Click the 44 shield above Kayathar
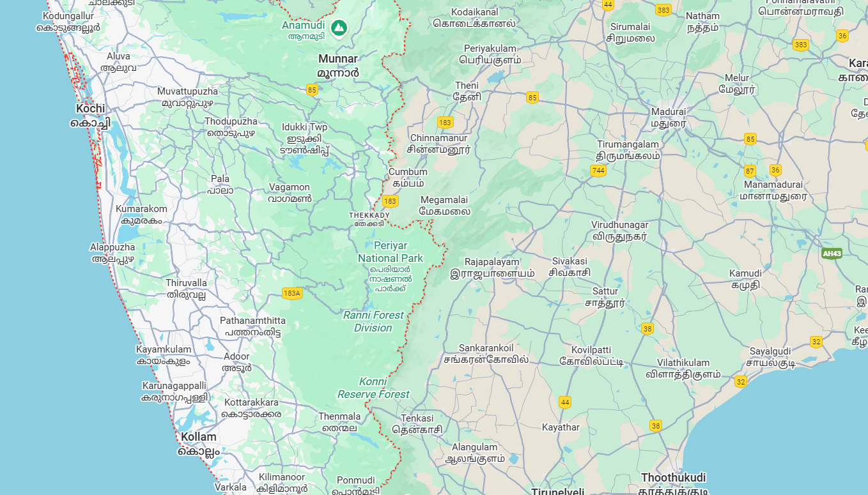 point(564,402)
